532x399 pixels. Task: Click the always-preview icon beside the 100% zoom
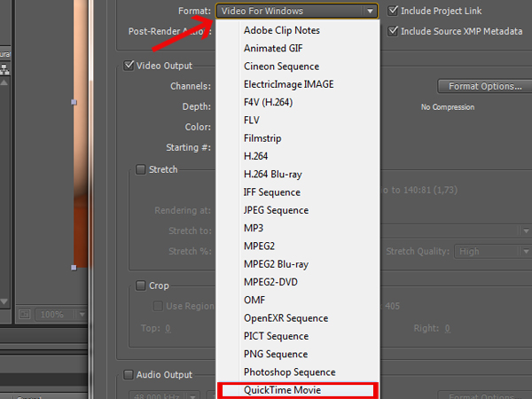(26, 314)
